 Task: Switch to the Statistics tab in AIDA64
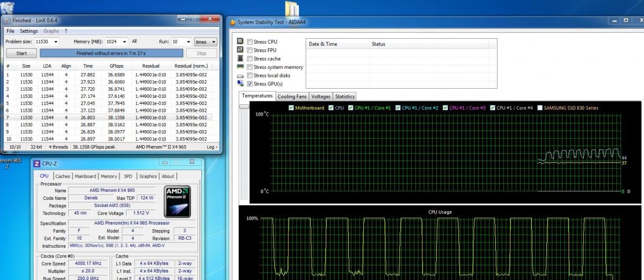pyautogui.click(x=345, y=97)
